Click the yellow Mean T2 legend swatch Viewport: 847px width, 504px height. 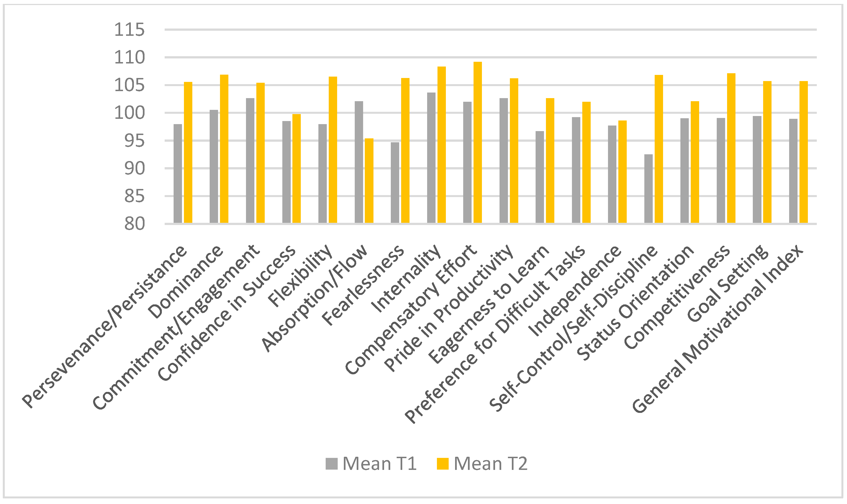442,463
